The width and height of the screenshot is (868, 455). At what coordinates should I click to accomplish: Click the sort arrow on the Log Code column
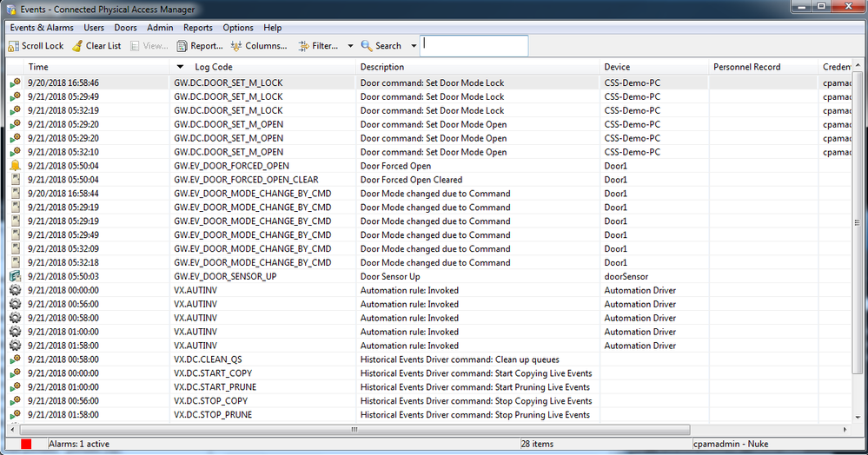180,67
